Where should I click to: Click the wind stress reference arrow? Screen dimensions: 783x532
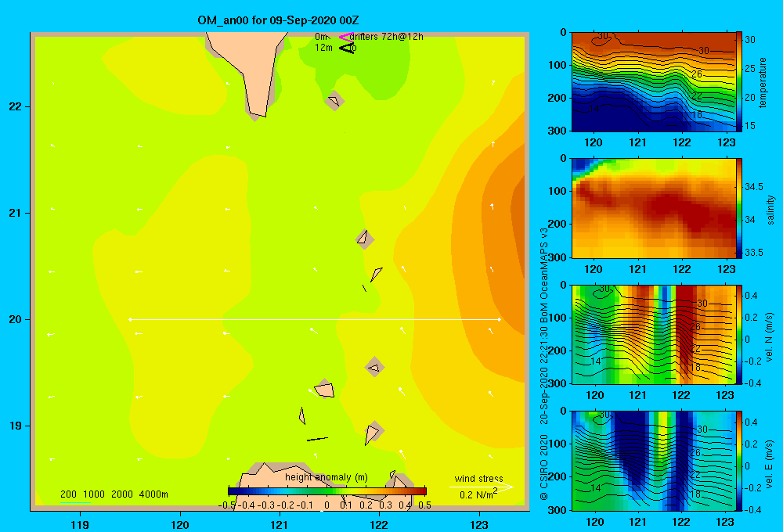click(x=482, y=487)
